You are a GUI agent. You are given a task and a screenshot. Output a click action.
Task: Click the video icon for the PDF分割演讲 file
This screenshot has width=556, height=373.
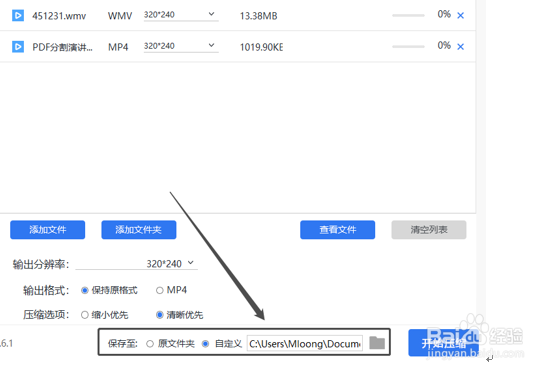click(x=18, y=47)
